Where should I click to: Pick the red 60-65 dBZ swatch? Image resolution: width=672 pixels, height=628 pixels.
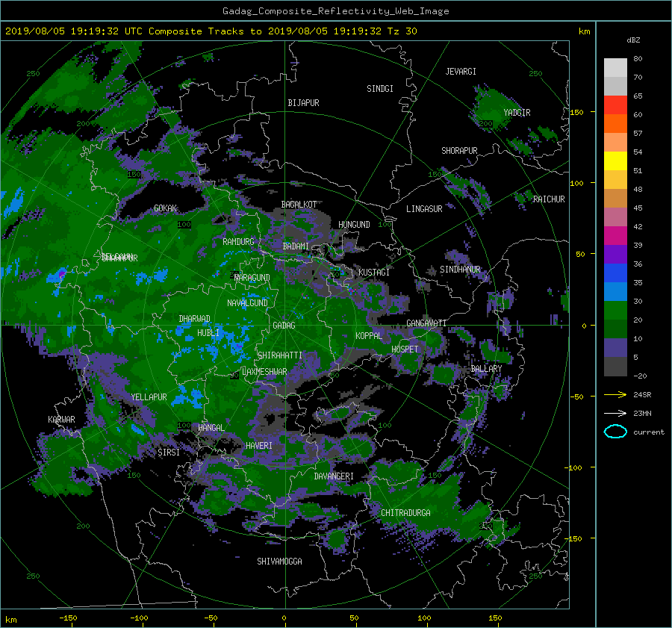[x=615, y=105]
